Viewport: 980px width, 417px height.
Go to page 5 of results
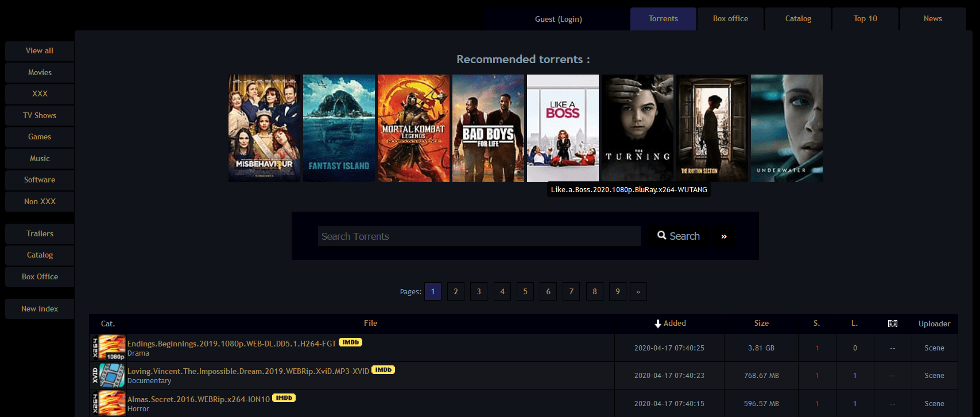[525, 291]
